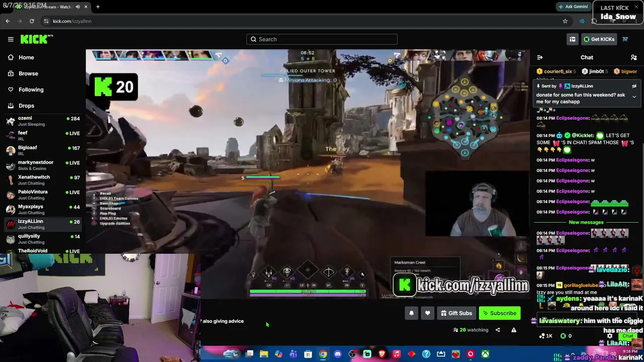Click the New messages divider in chat
Image resolution: width=644 pixels, height=362 pixels.
click(586, 222)
